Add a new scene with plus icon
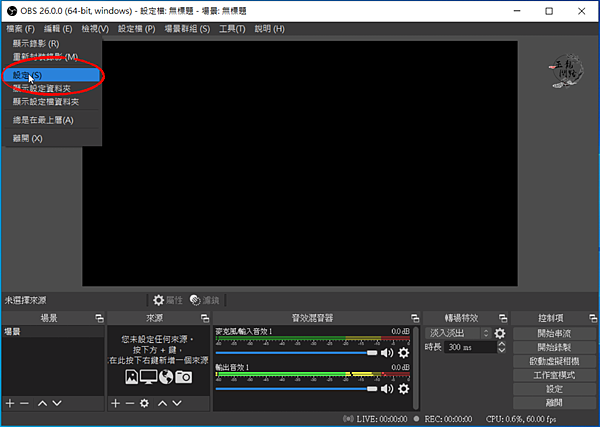Screen dimensions: 600x427 10,403
